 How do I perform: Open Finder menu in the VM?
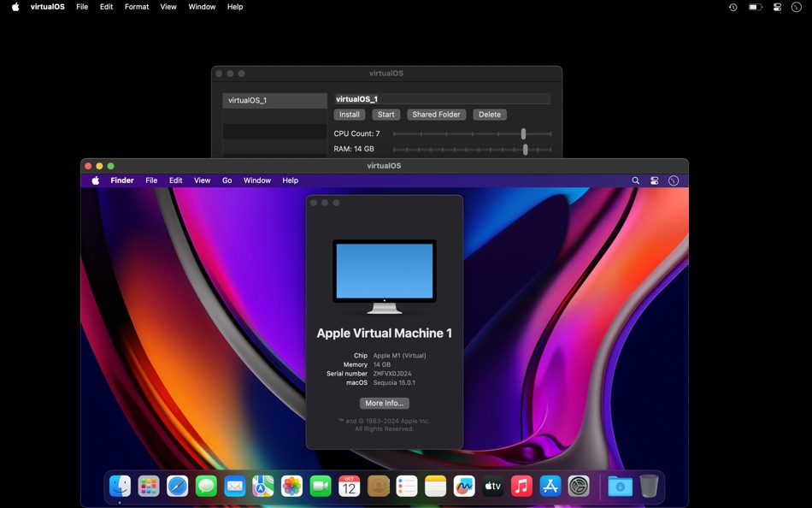click(122, 180)
